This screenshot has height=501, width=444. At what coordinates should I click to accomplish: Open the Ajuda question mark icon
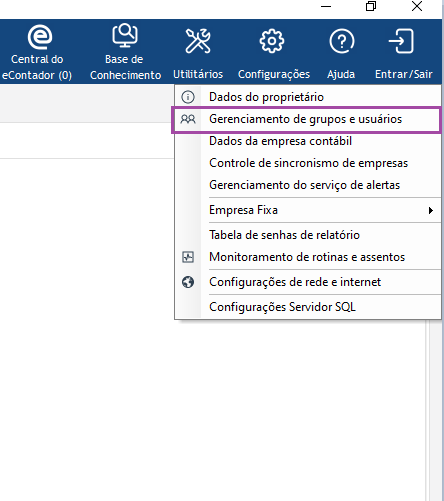342,41
